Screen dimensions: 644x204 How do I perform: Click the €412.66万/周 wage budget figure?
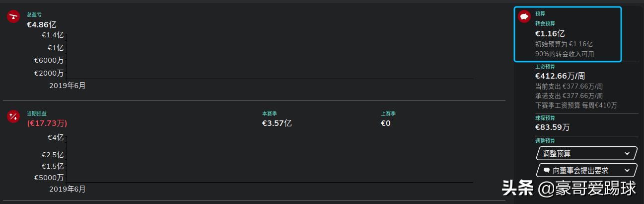[560, 76]
